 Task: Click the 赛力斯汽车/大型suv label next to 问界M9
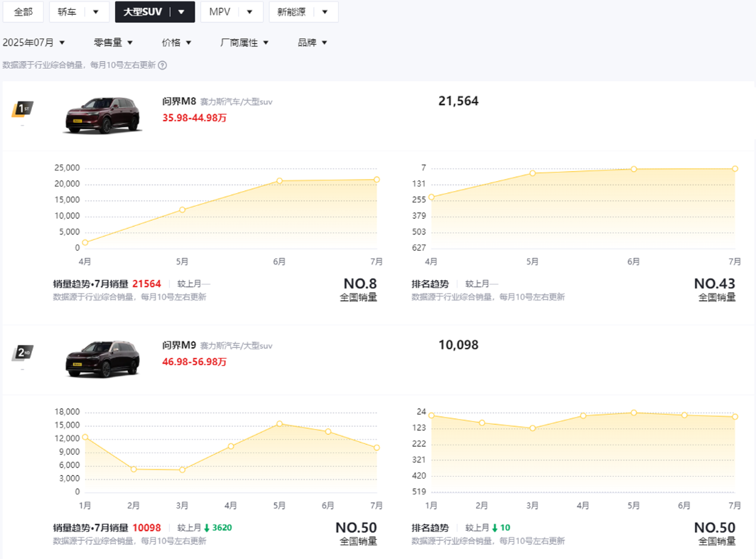click(236, 346)
